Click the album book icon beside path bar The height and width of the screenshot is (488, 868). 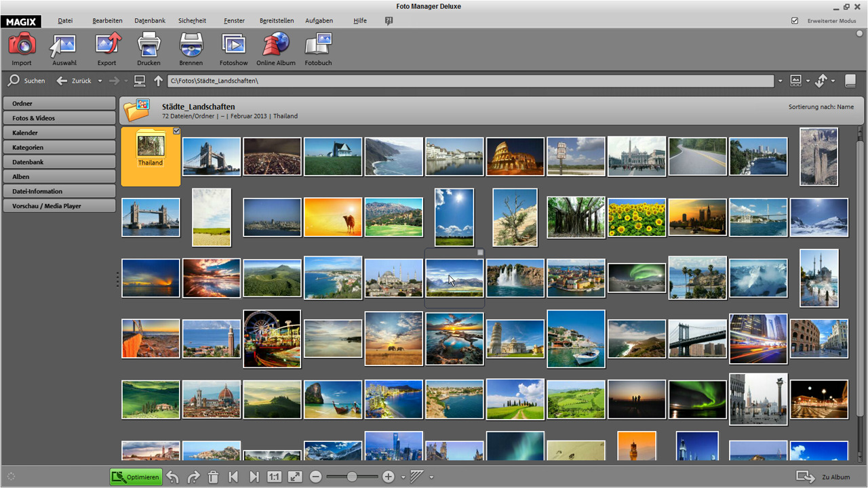point(850,81)
